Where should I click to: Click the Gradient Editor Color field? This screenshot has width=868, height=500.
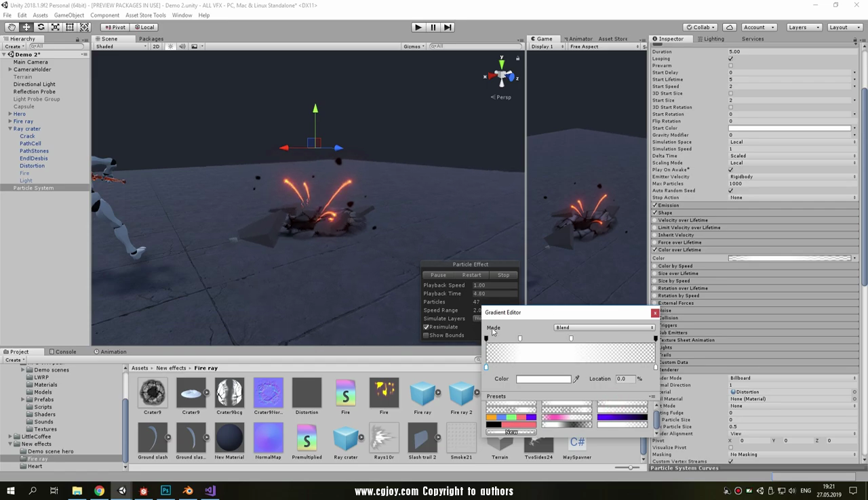pyautogui.click(x=544, y=379)
